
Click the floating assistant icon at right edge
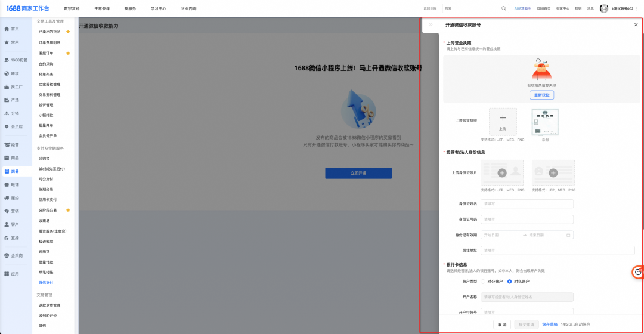click(638, 271)
